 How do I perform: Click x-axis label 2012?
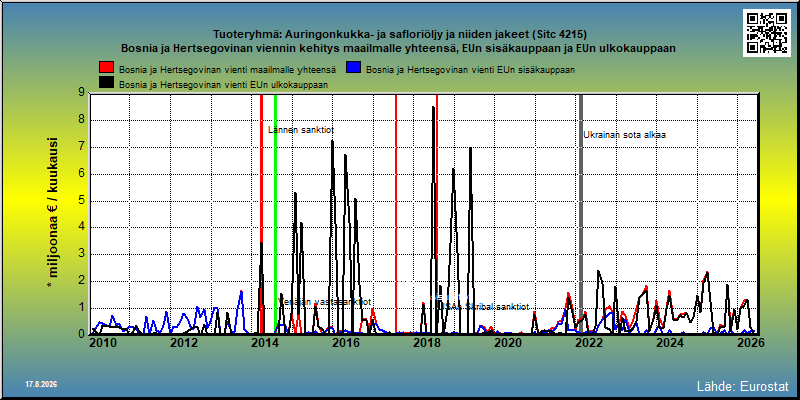(x=184, y=343)
